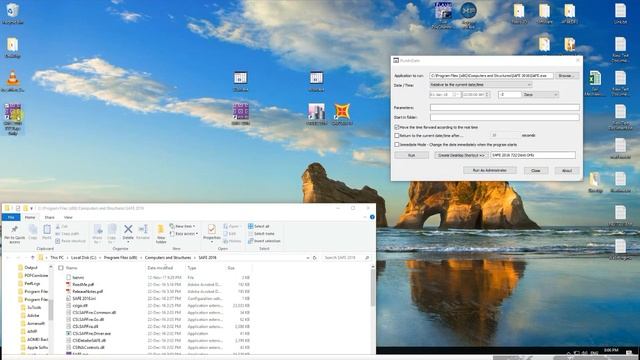Click 'This PC' in the breadcrumb path
Screen dimensions: 640x360
[57, 258]
